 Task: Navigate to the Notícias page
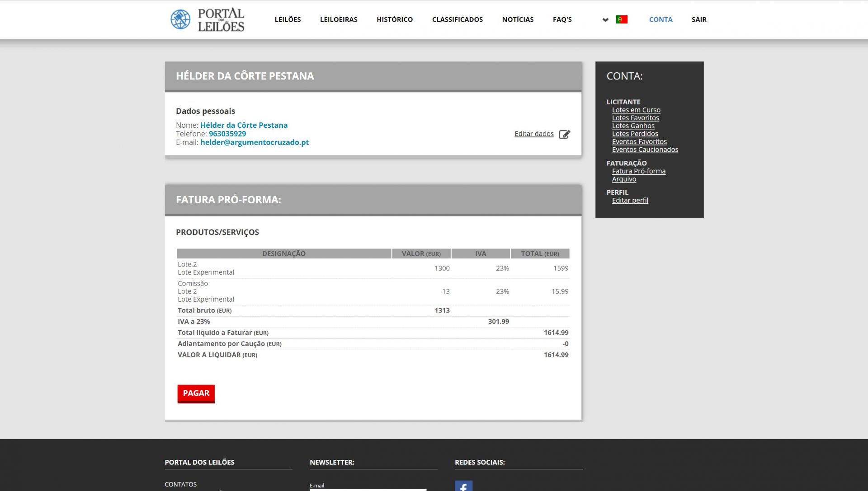coord(518,19)
